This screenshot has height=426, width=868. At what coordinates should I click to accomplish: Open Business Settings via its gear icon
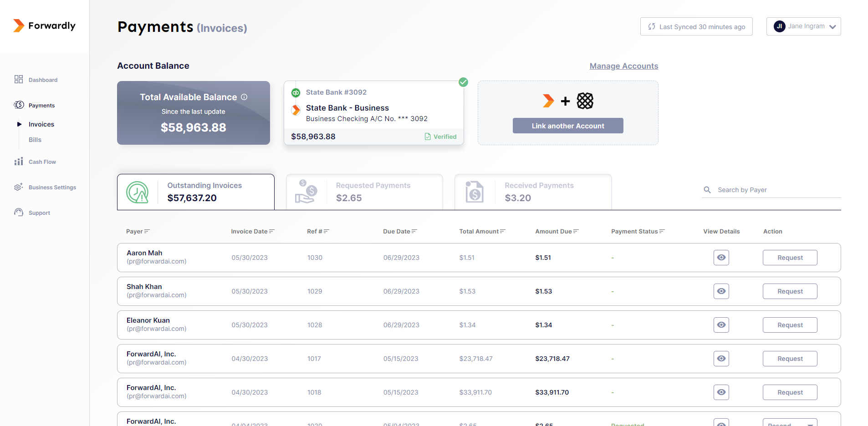coord(18,187)
